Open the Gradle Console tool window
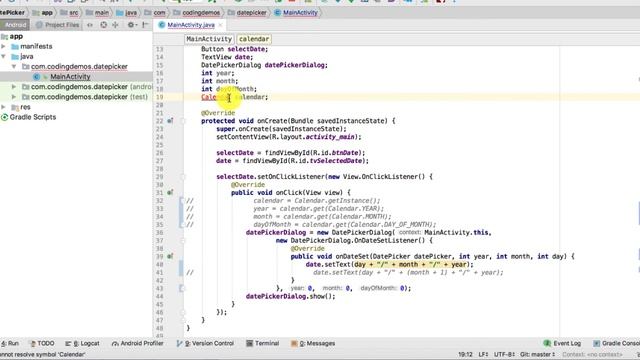Viewport: 640px width, 360px height. [617, 343]
